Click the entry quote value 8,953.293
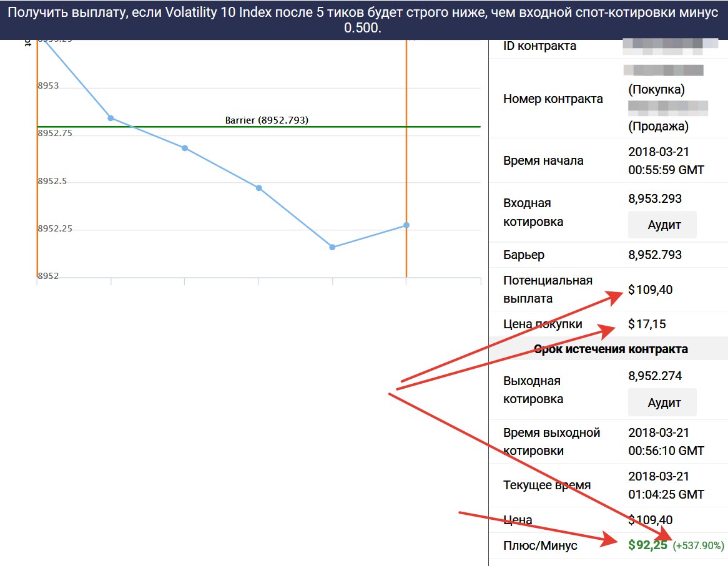 click(x=655, y=198)
